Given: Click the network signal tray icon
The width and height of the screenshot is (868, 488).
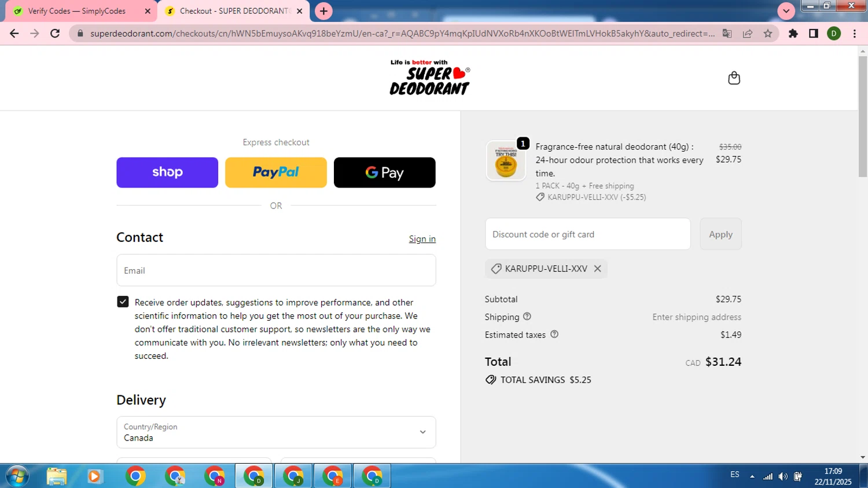Looking at the screenshot, I should click(x=768, y=476).
